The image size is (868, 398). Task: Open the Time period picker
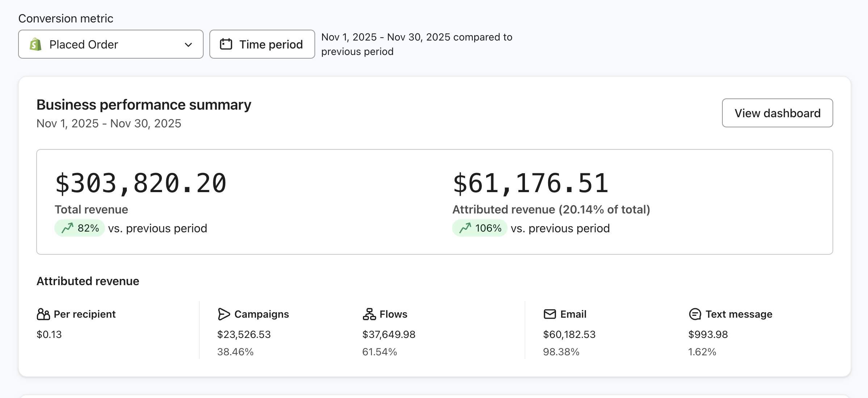[x=262, y=45]
